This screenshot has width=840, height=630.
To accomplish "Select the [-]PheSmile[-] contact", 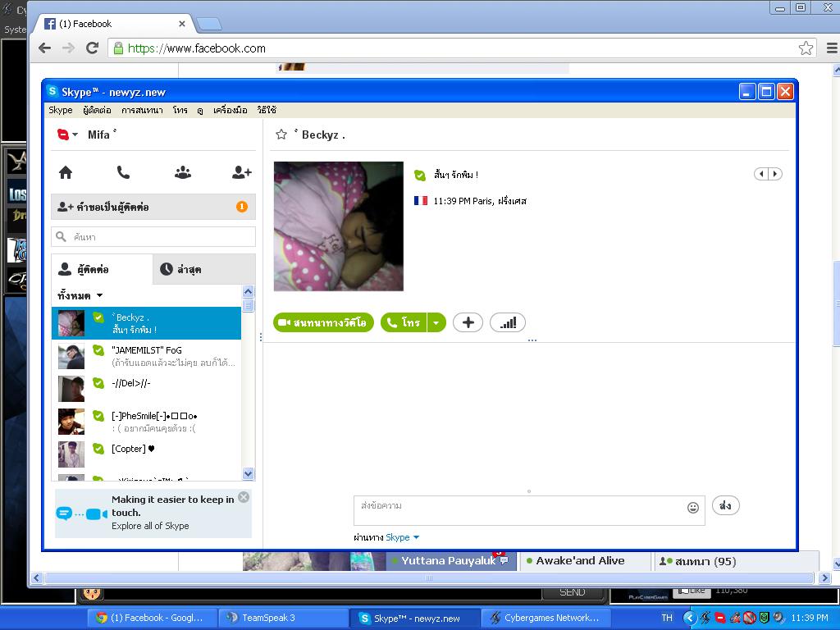I will click(146, 422).
